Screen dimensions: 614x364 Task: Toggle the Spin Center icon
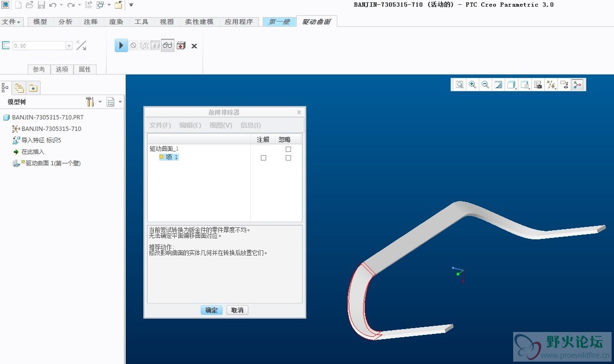[577, 85]
